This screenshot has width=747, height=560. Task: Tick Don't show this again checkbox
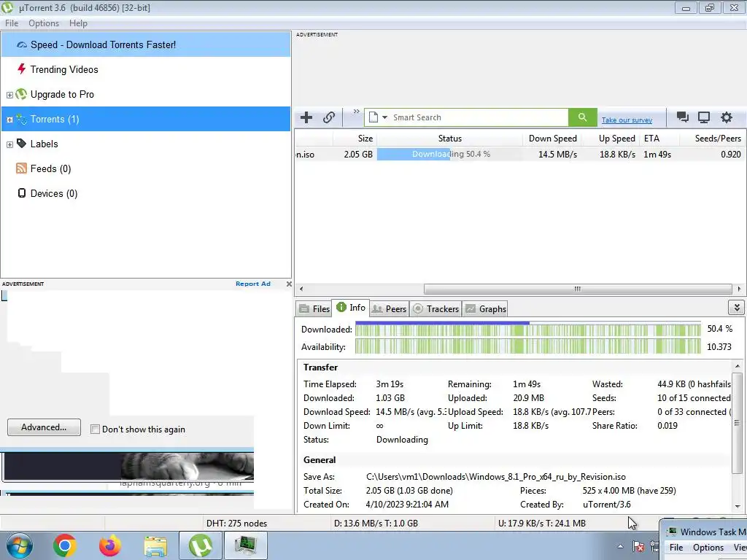click(96, 429)
